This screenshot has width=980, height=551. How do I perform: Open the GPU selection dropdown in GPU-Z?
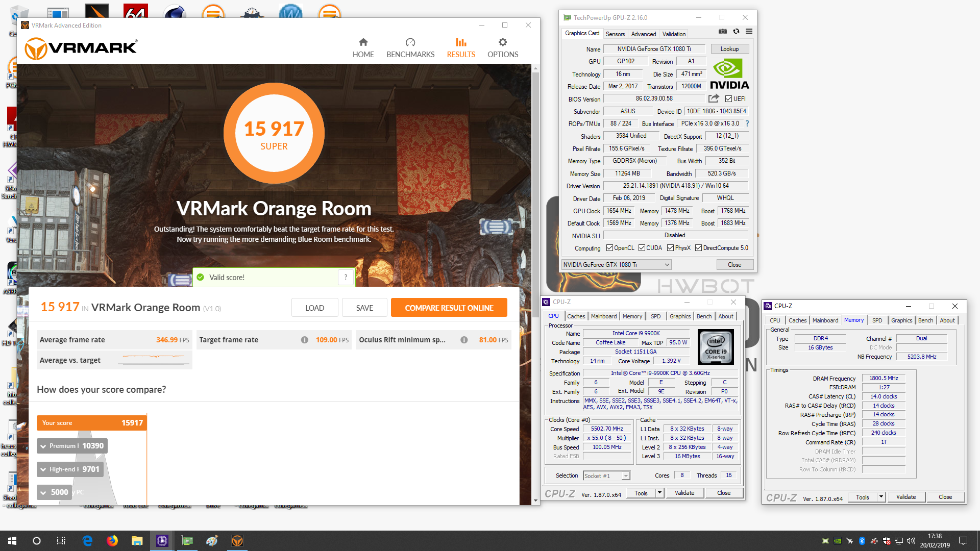click(x=616, y=264)
